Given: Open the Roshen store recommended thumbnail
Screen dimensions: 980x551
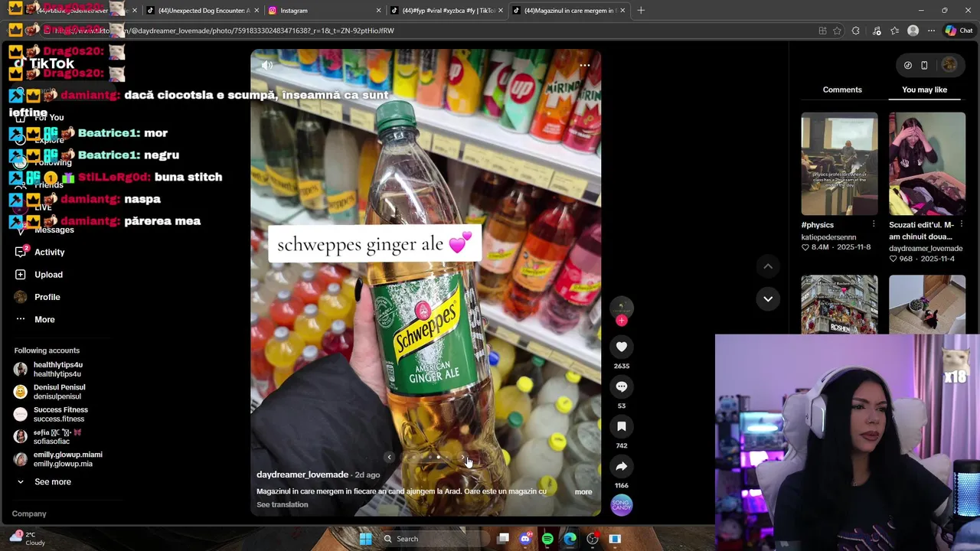Looking at the screenshot, I should 839,305.
